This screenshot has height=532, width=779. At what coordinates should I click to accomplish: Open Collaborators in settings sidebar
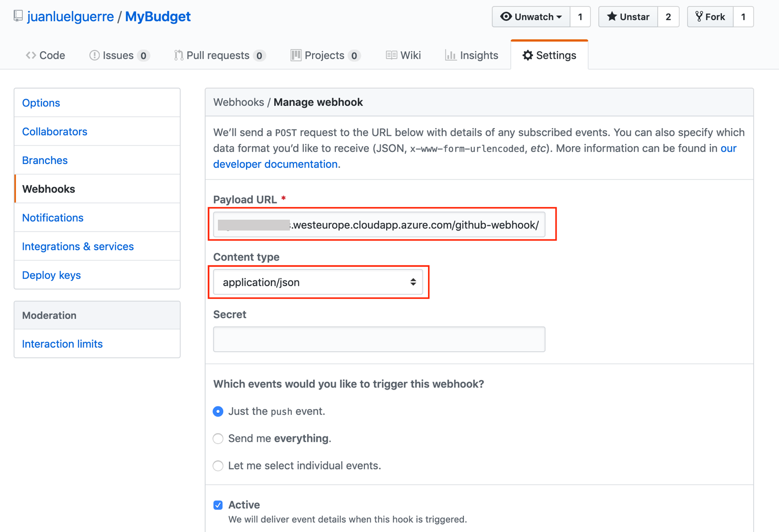click(55, 132)
